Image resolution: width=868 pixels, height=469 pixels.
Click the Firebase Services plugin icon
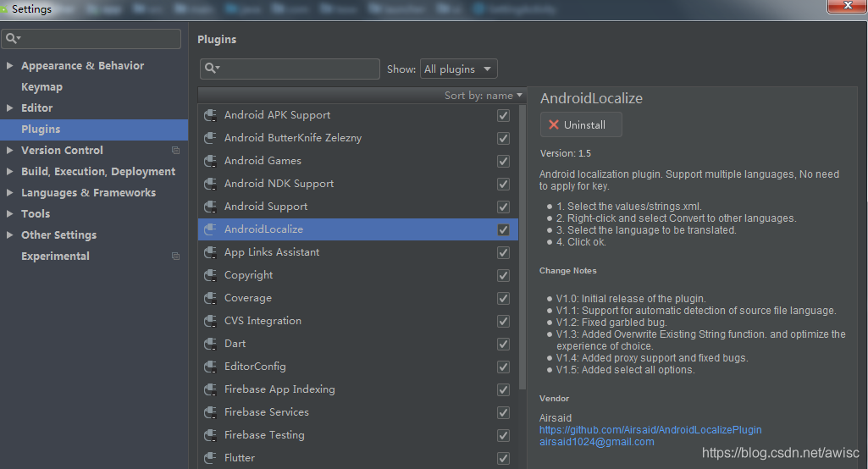[x=210, y=412]
